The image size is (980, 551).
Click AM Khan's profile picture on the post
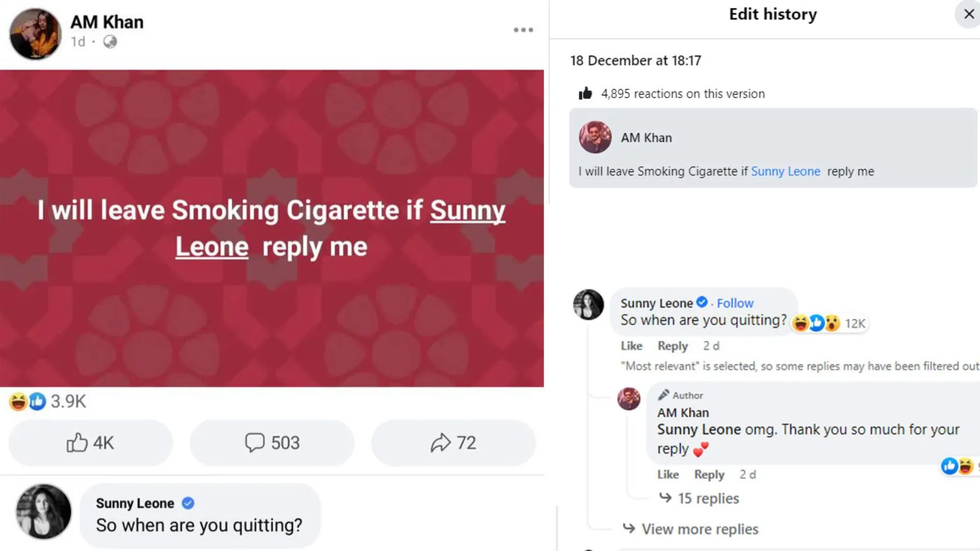(x=35, y=34)
